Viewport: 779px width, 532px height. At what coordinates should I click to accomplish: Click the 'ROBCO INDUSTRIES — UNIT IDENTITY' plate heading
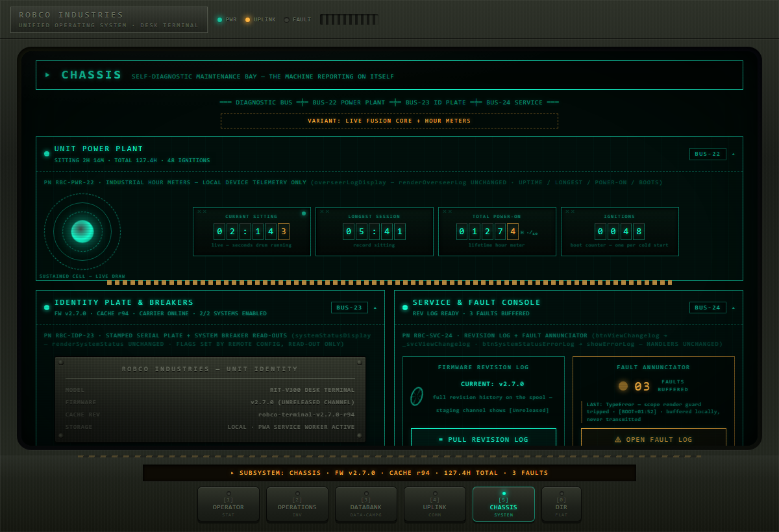(210, 369)
